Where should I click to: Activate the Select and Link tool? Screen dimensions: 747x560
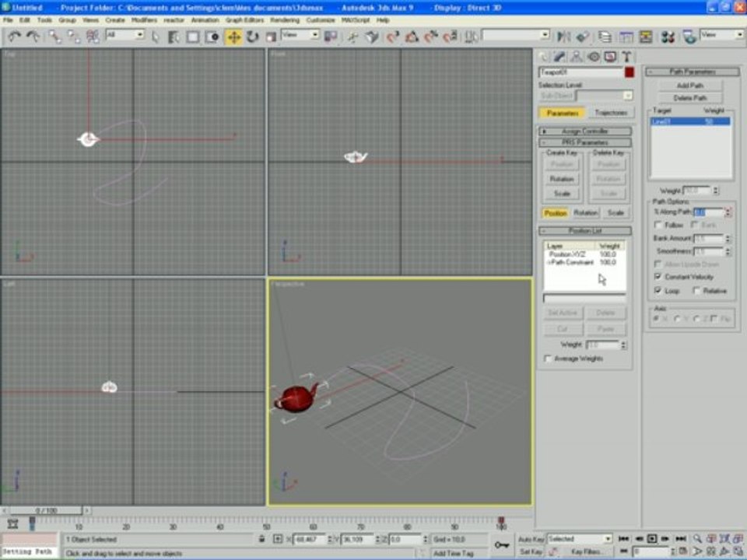[x=54, y=37]
